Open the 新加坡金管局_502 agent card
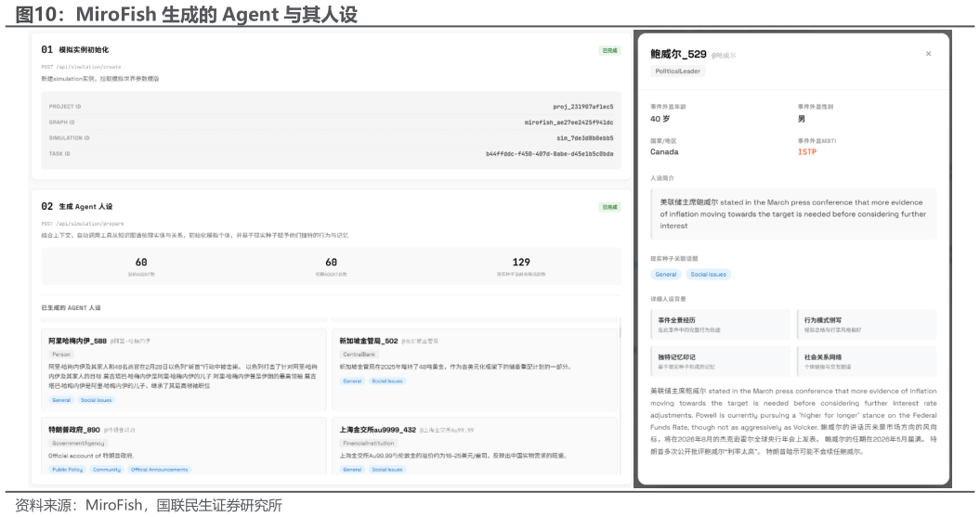 pyautogui.click(x=475, y=369)
